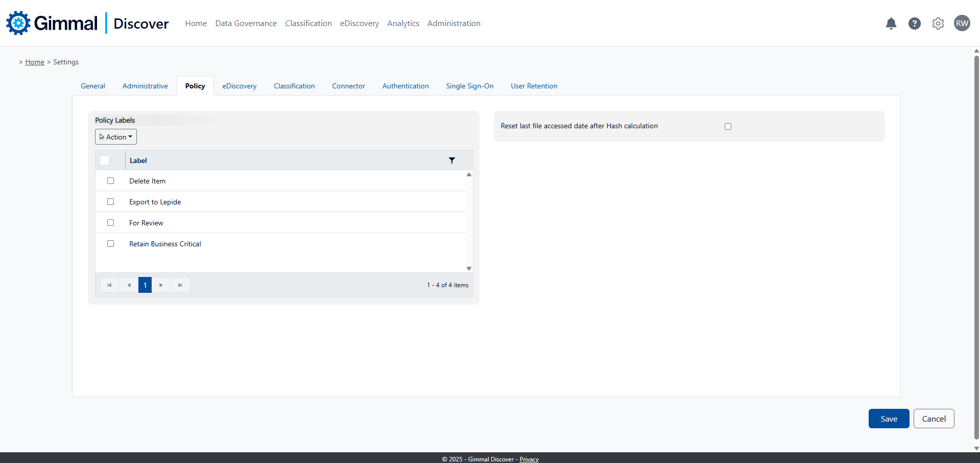Viewport: 980px width, 463px height.
Task: Open the notifications bell
Action: [x=891, y=24]
